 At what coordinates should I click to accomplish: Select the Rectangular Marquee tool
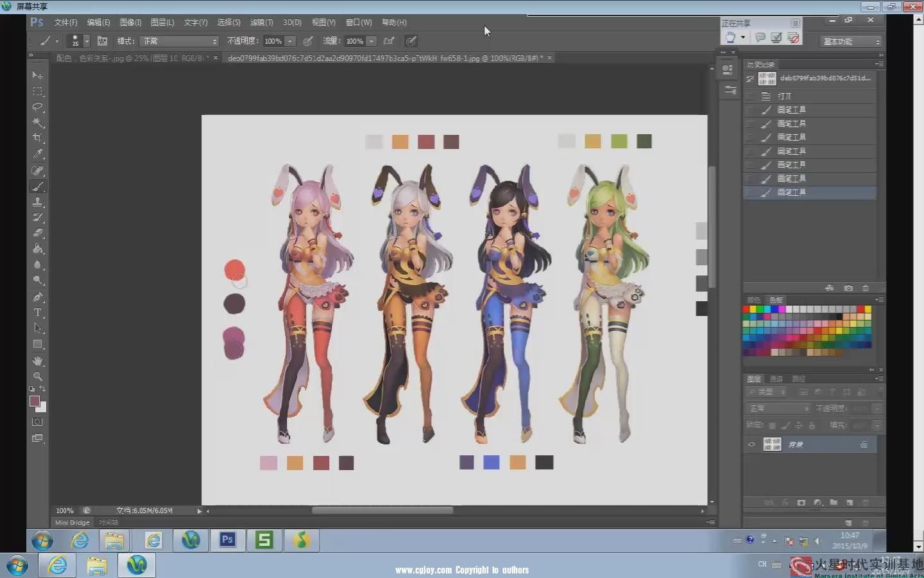point(37,91)
